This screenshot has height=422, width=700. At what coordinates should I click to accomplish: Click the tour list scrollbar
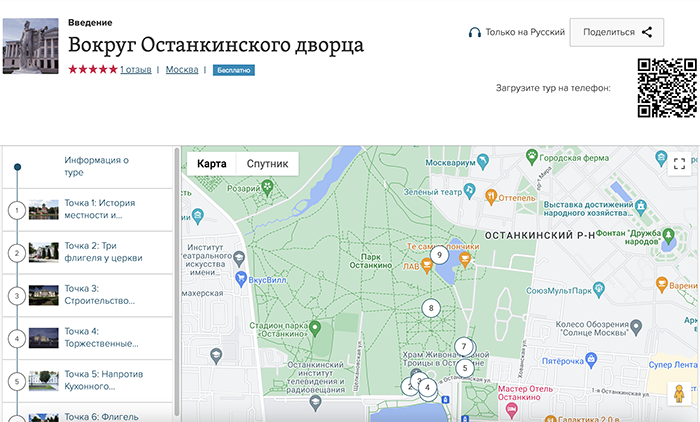177,282
